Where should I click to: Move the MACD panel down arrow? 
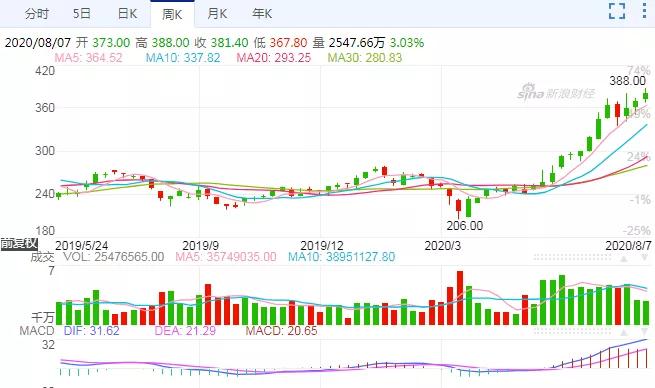pos(645,332)
